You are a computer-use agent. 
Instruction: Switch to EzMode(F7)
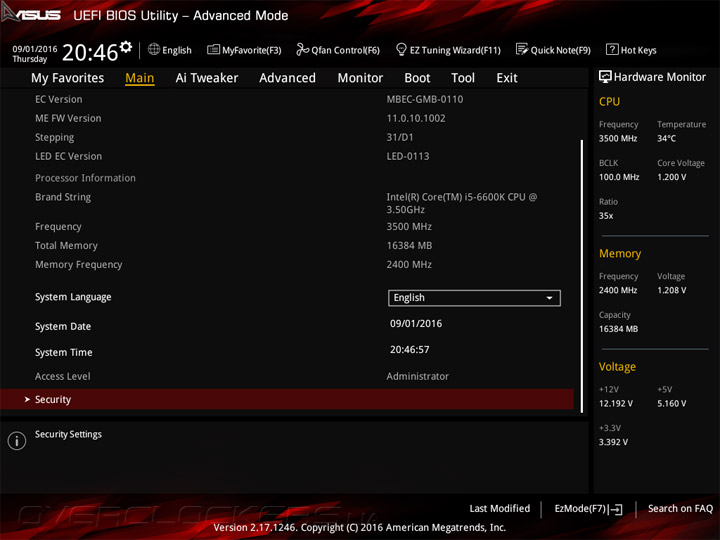tap(588, 509)
